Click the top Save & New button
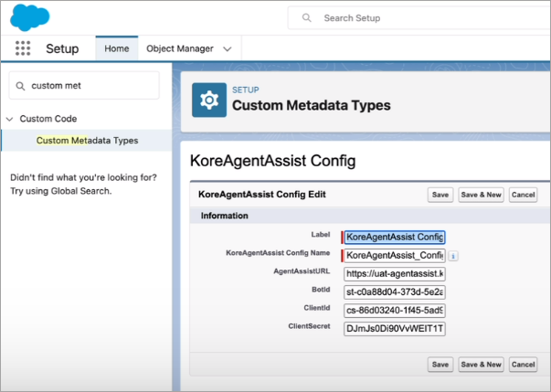Screen dimensions: 551x392 point(481,195)
